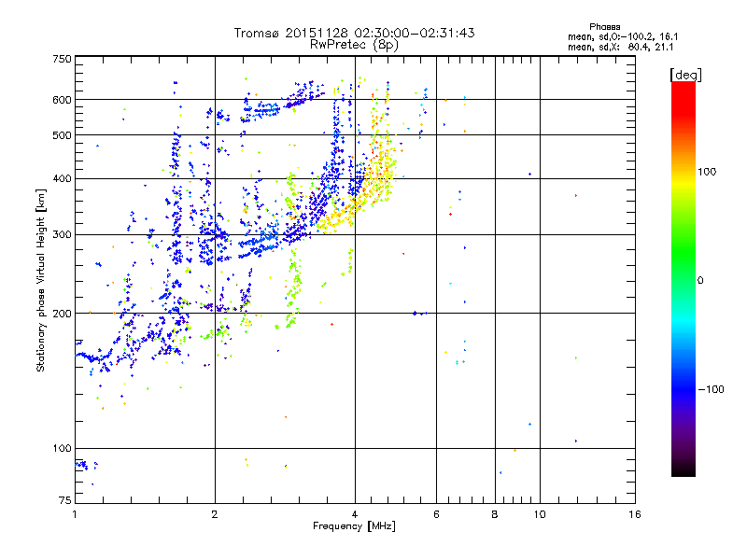Image resolution: width=747 pixels, height=560 pixels.
Task: Click y-axis tick value '750'
Action: (62, 59)
